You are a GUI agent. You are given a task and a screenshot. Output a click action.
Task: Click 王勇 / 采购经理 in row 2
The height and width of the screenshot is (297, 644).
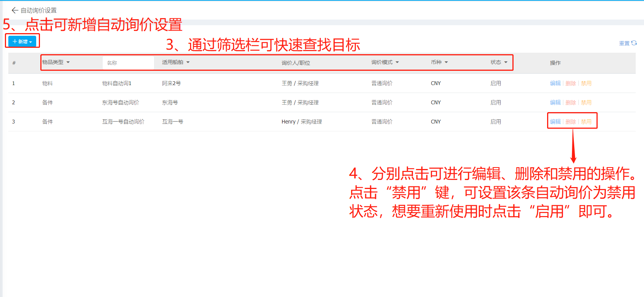coord(300,102)
